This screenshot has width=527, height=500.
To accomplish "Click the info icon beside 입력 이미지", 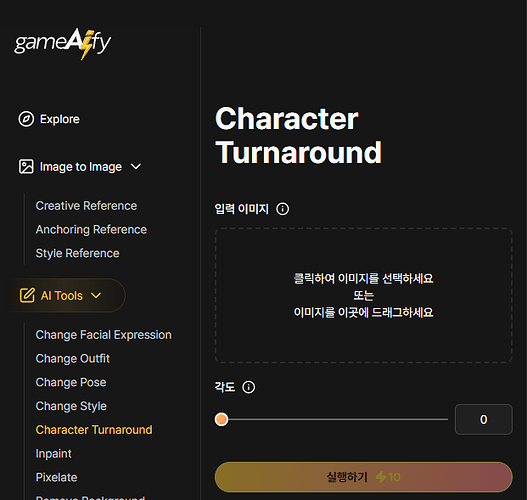I will point(282,209).
